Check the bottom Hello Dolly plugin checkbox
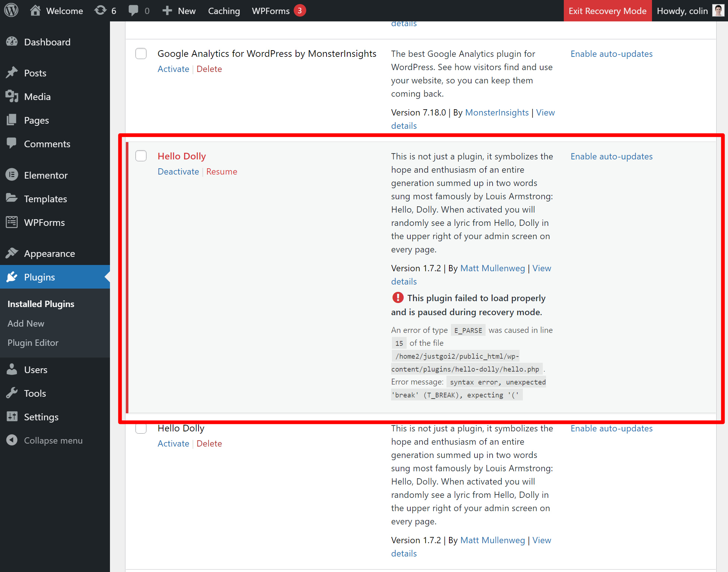728x572 pixels. coord(141,428)
